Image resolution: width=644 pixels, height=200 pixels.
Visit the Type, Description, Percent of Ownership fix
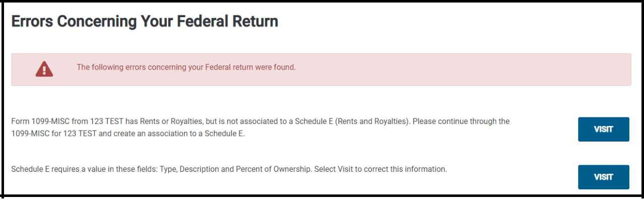click(x=603, y=177)
